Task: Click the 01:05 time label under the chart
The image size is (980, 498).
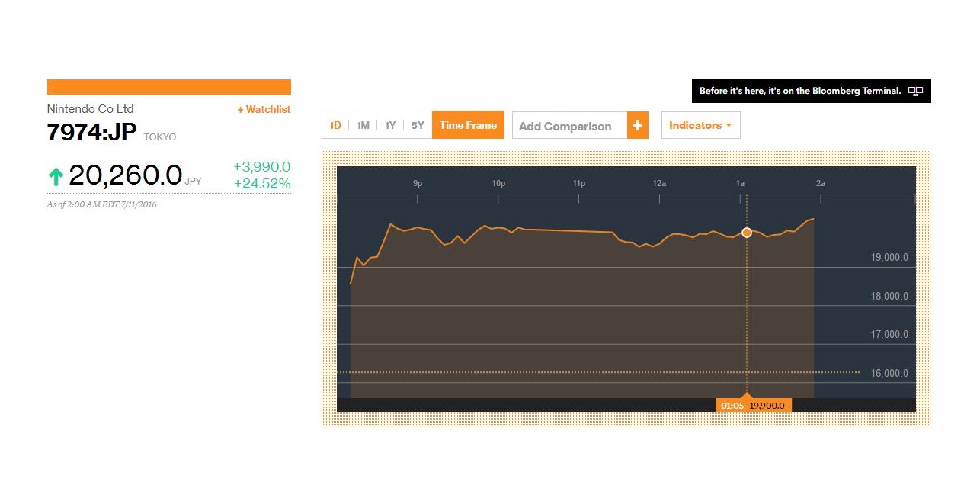Action: tap(732, 406)
